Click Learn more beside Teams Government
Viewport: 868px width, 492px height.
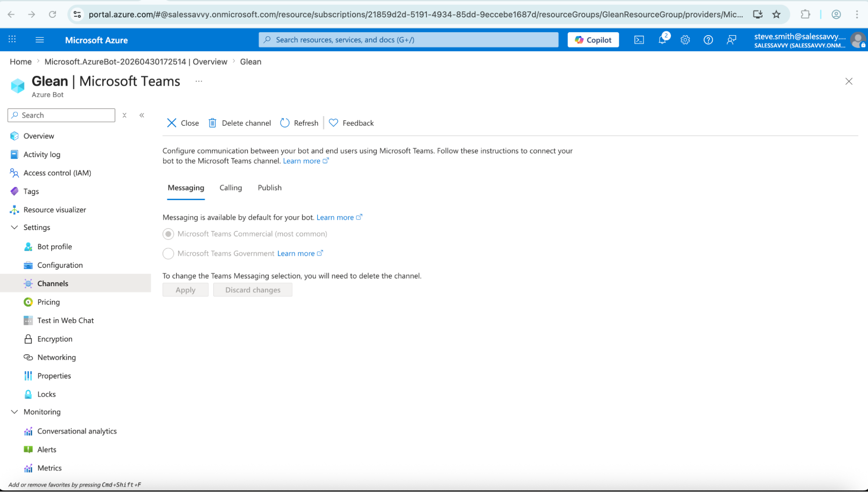point(300,253)
